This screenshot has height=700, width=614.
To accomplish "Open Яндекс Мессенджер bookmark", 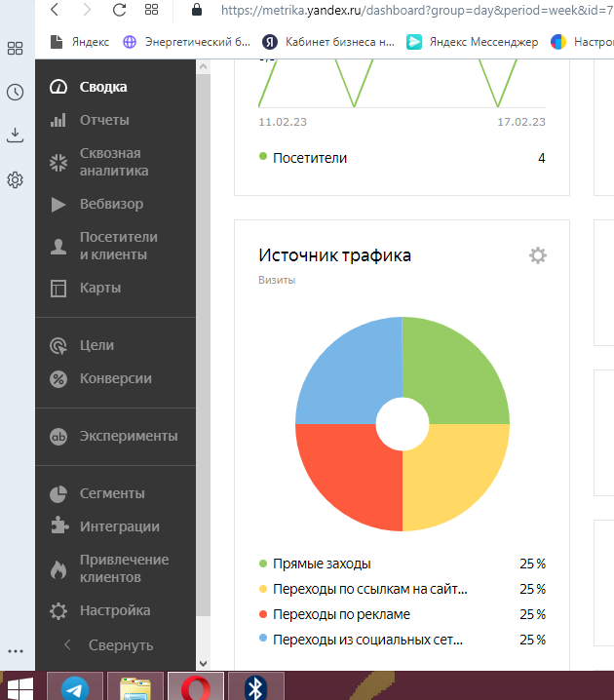I will (x=473, y=42).
